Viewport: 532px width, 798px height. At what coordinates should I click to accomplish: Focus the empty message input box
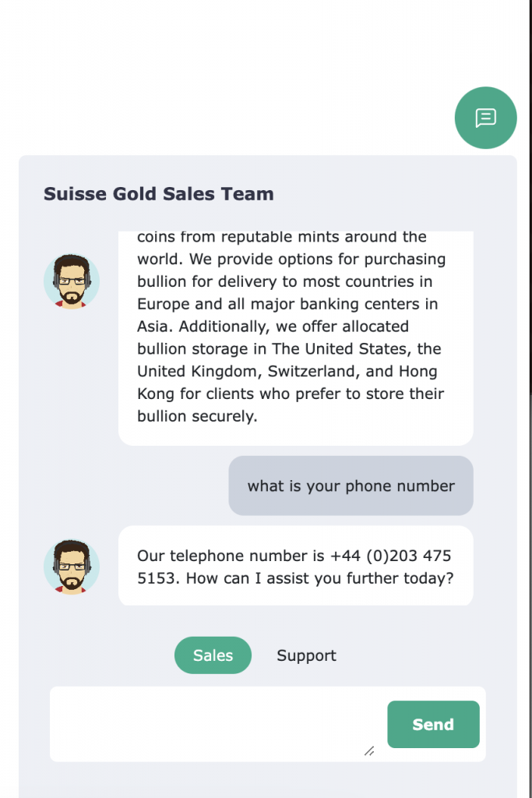pos(217,724)
